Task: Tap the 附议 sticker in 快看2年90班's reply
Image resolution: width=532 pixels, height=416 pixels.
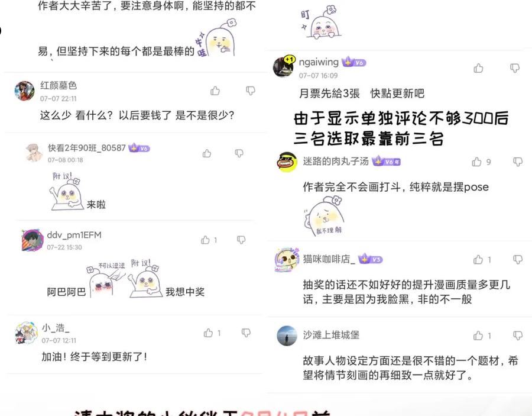Action: (66, 192)
